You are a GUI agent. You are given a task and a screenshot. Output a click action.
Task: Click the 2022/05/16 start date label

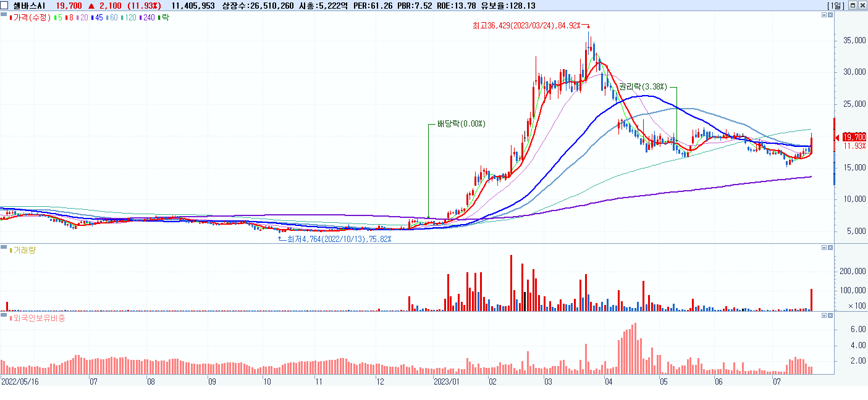coord(19,381)
